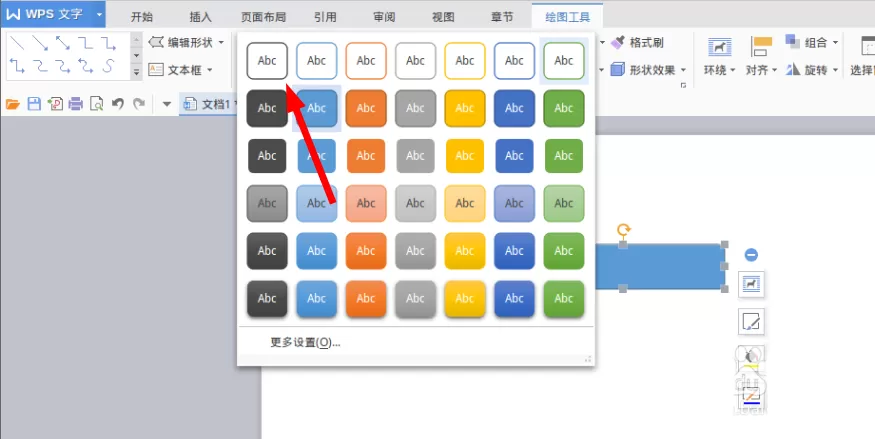875x439 pixels.
Task: Click the save floppy disk icon
Action: (x=34, y=104)
